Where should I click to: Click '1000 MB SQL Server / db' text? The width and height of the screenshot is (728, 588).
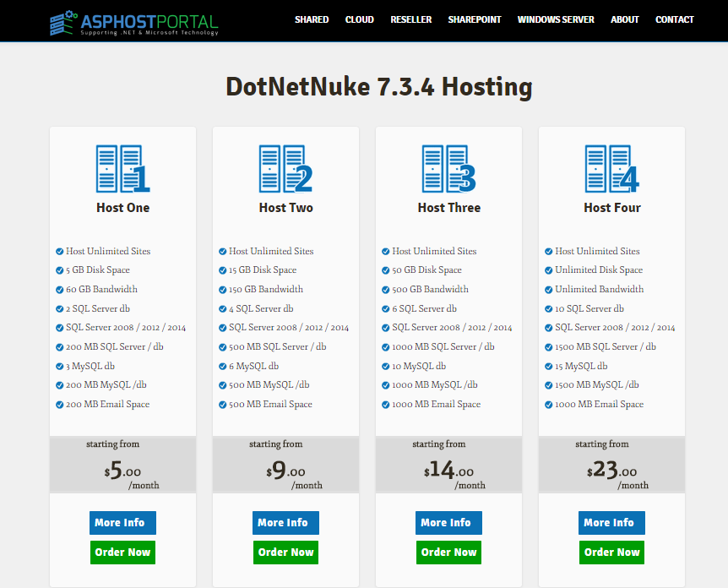coord(443,347)
